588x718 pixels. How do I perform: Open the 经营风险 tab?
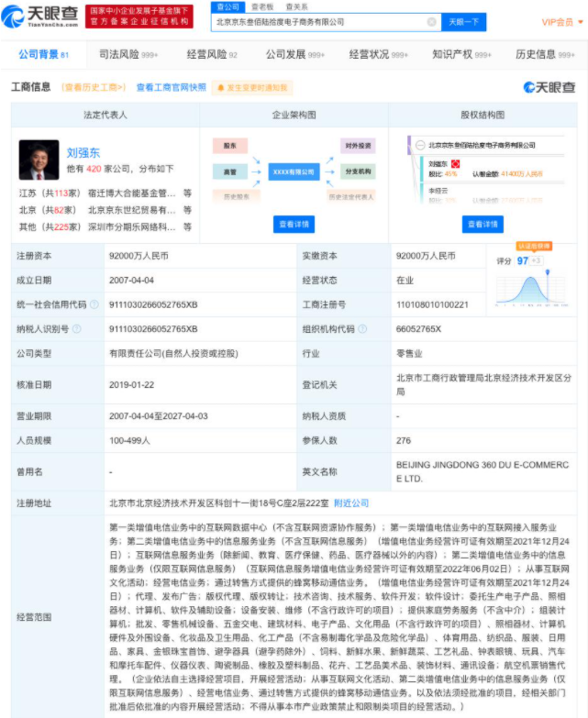tap(212, 54)
